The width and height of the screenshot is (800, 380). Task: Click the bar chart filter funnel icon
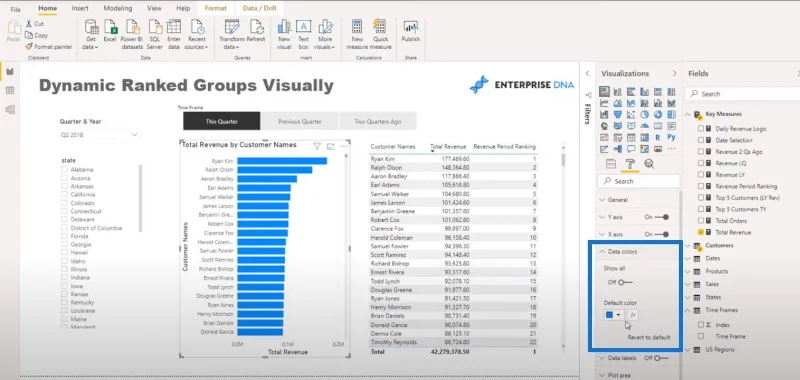(316, 146)
